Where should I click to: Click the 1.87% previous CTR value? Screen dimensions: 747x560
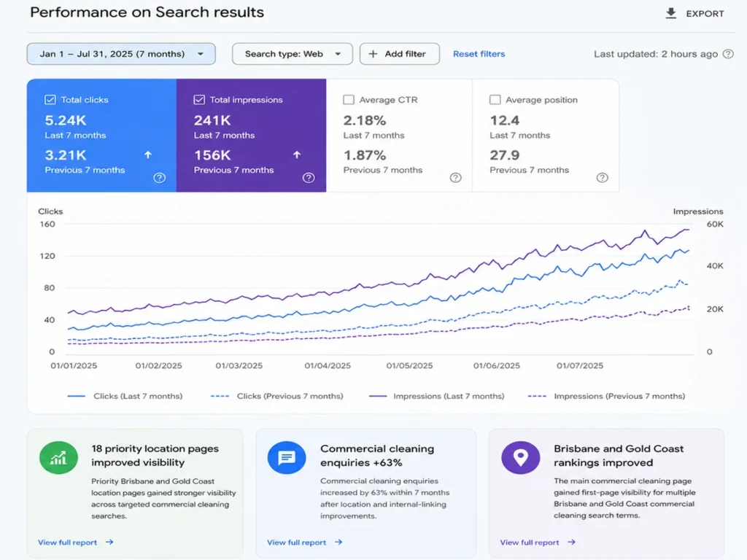[x=365, y=155]
